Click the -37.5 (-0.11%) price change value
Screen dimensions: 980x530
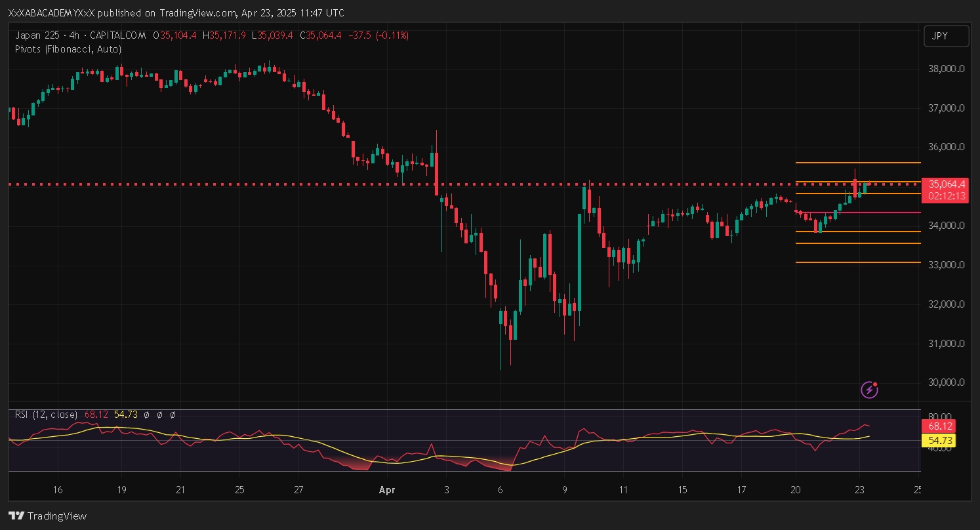[382, 35]
